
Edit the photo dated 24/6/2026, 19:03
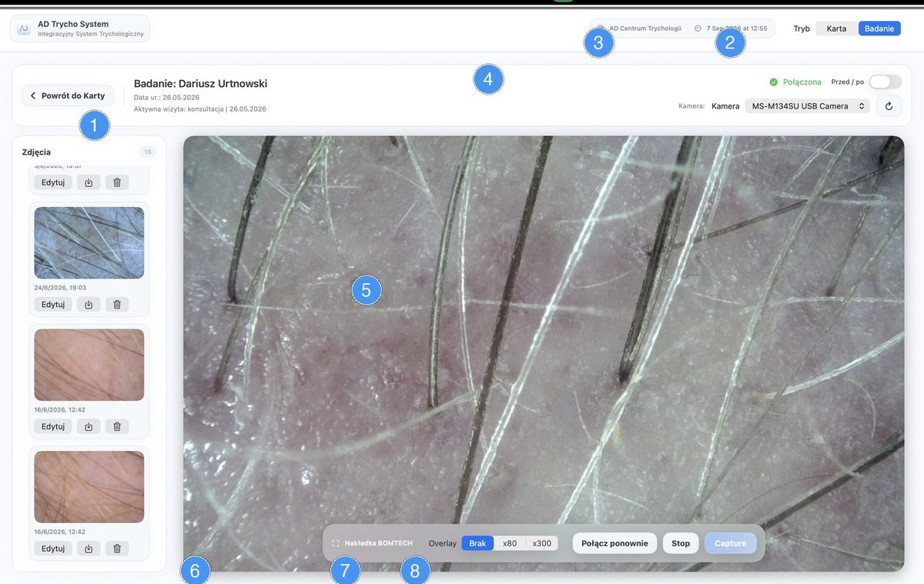[x=53, y=304]
